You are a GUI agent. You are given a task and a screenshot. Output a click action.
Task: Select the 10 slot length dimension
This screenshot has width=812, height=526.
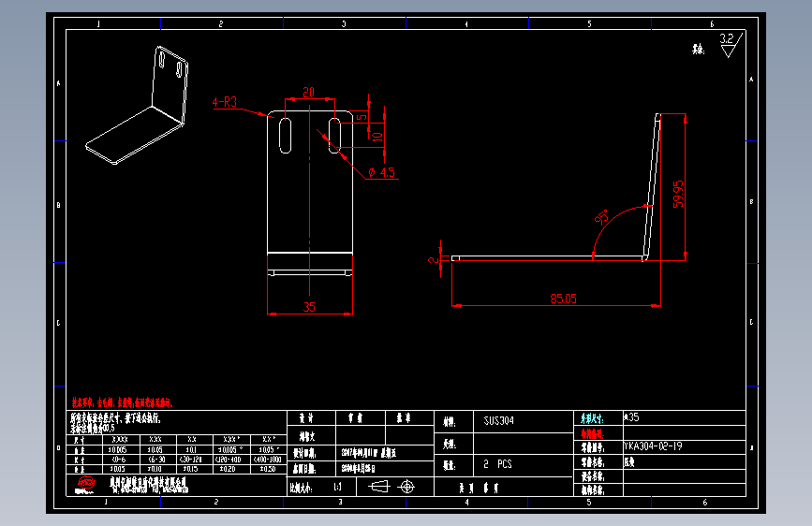pyautogui.click(x=377, y=137)
